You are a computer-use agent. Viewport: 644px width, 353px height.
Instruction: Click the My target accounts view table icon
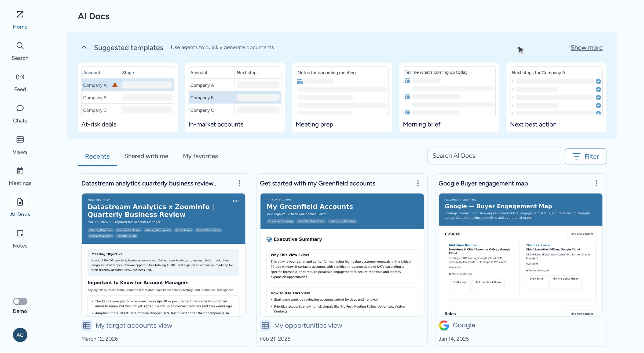point(87,325)
